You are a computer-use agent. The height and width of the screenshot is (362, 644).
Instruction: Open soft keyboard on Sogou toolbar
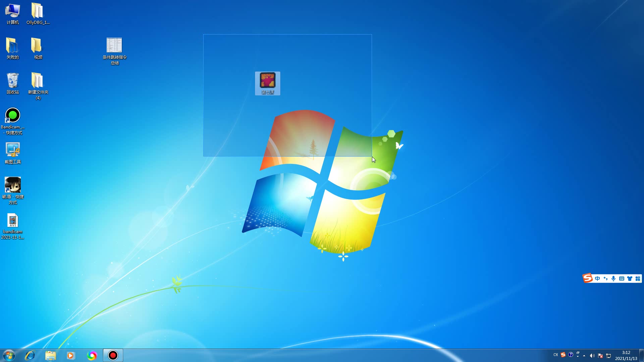(622, 279)
